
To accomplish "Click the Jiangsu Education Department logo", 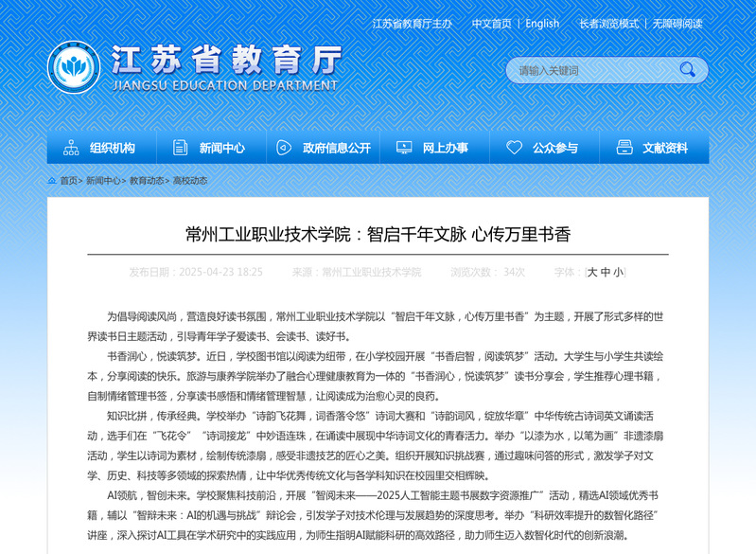I will click(74, 69).
